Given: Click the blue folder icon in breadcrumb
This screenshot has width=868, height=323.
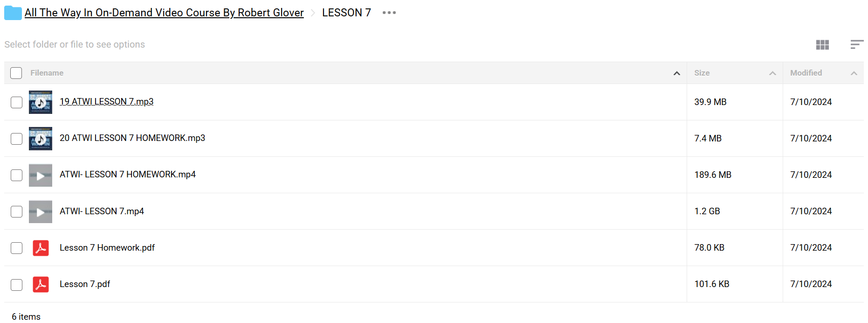Looking at the screenshot, I should (x=13, y=13).
